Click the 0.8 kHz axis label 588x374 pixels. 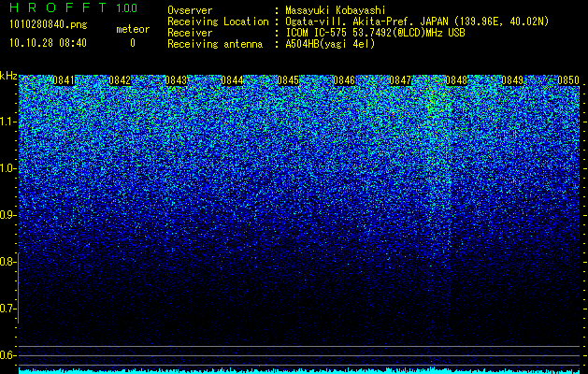point(7,262)
